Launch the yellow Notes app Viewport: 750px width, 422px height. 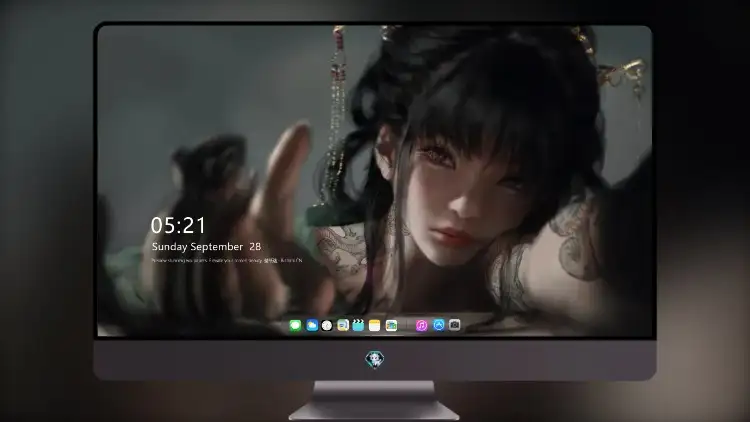coord(375,325)
